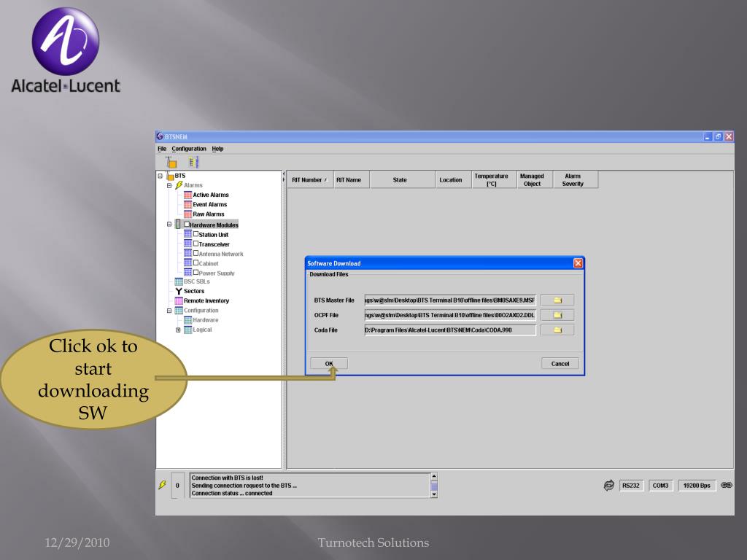The image size is (747, 560).
Task: Click the alarm count box showing 0
Action: pyautogui.click(x=177, y=485)
